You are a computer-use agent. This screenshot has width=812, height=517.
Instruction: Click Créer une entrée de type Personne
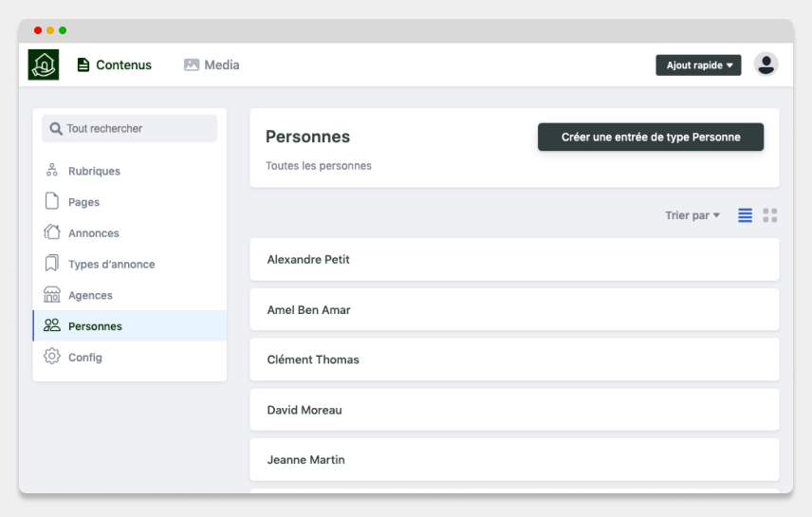pos(651,137)
